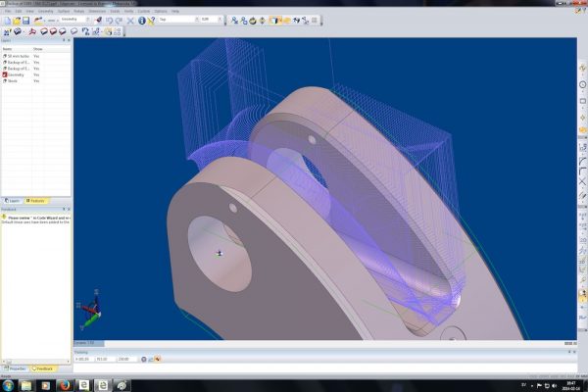The height and width of the screenshot is (392, 588).
Task: Toggle Show 'Yes' for the Stock layer
Action: (x=36, y=81)
